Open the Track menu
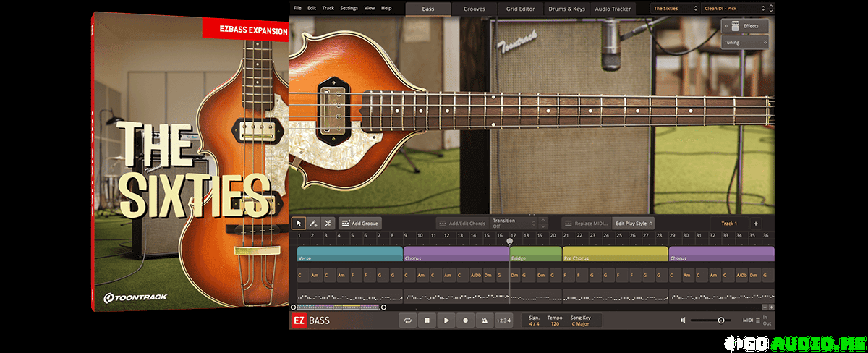The image size is (868, 353). (328, 8)
